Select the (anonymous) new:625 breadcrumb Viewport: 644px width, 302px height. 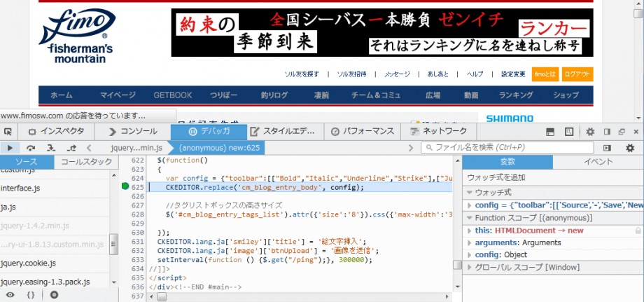[x=219, y=148]
